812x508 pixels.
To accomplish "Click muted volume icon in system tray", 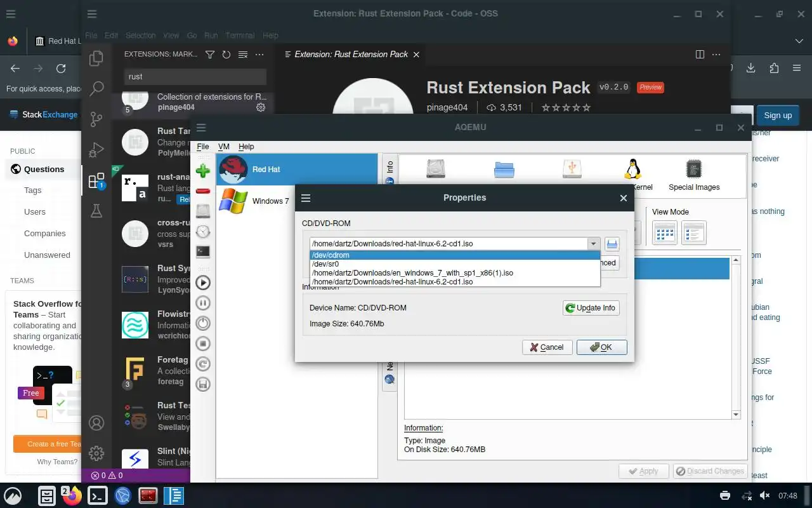I will (765, 495).
